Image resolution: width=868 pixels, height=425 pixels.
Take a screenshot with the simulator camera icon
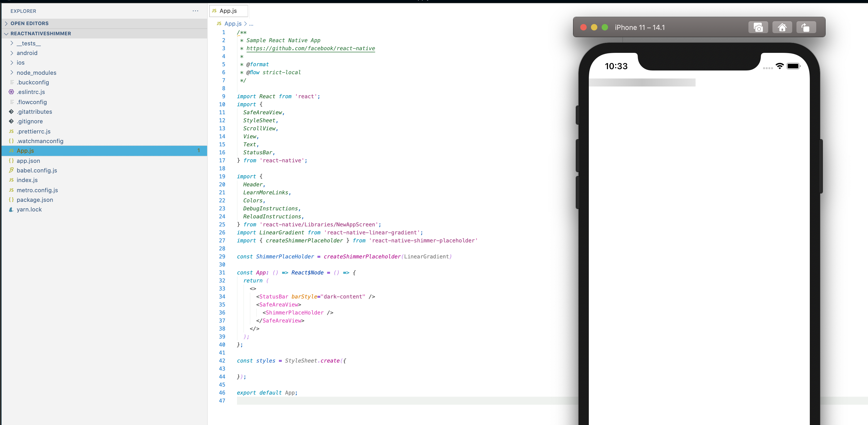click(758, 27)
